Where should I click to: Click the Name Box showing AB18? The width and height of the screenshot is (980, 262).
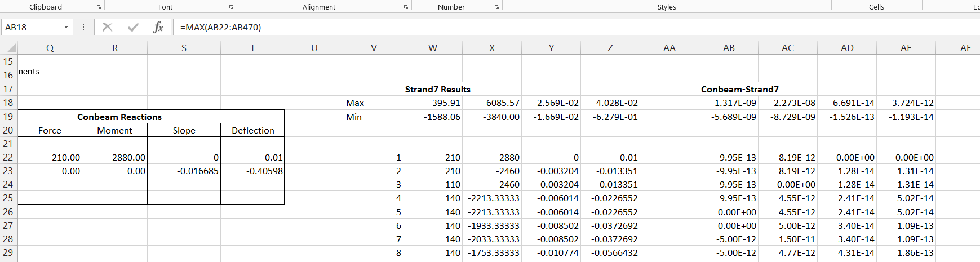[x=31, y=27]
